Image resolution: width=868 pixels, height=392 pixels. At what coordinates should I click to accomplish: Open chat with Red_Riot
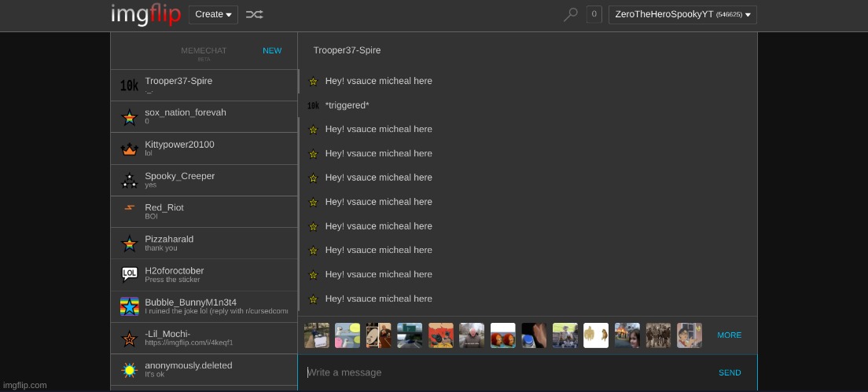[x=204, y=212]
